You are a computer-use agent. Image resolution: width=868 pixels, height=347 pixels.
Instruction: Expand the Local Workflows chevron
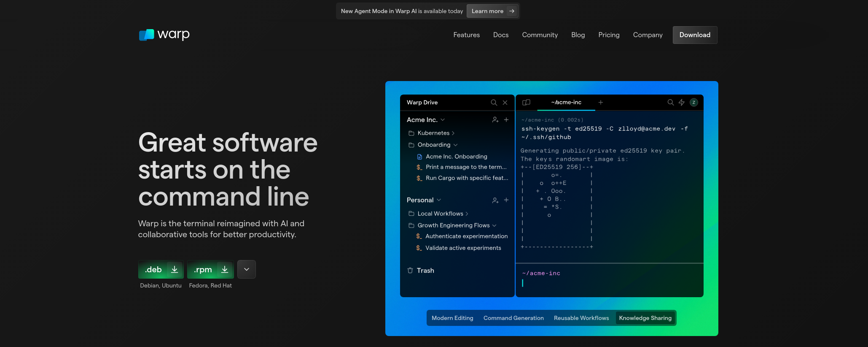467,214
